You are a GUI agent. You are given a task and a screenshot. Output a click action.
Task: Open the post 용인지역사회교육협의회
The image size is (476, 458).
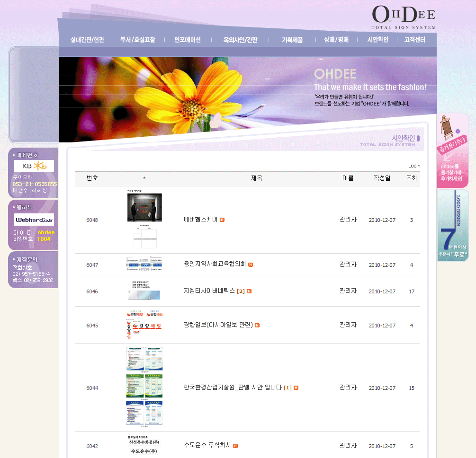pyautogui.click(x=215, y=264)
